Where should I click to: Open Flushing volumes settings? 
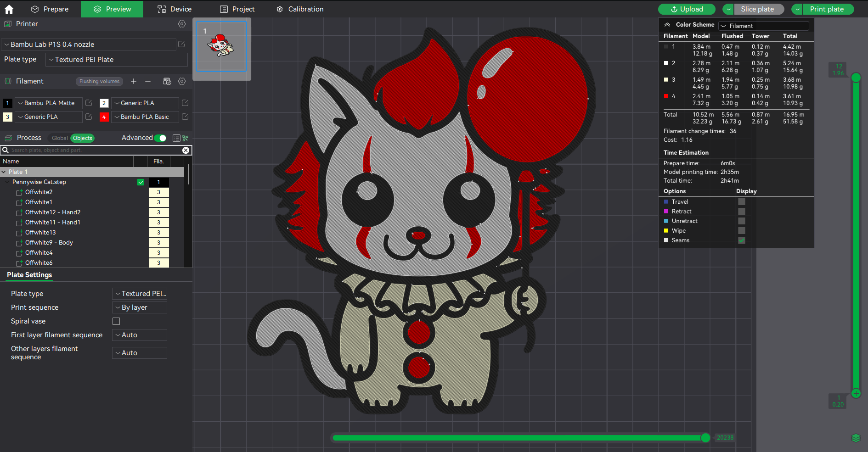click(x=99, y=82)
